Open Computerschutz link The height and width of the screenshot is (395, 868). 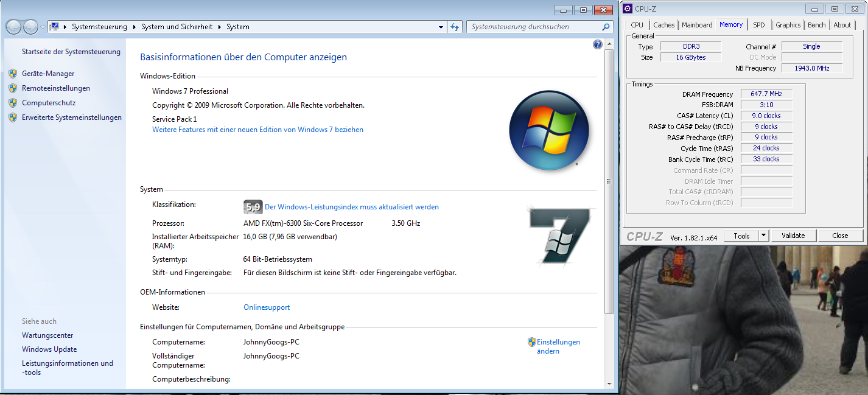[x=49, y=103]
